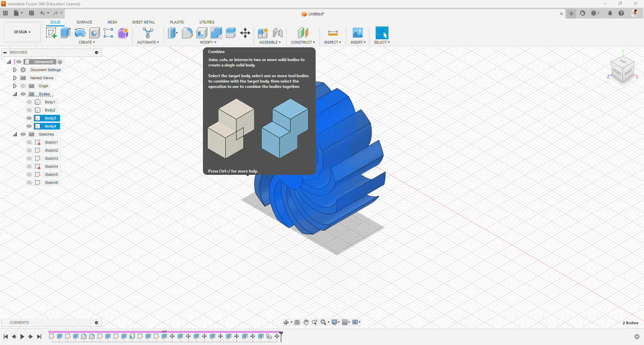The height and width of the screenshot is (345, 644).
Task: Click the INSERT menu label
Action: point(358,42)
